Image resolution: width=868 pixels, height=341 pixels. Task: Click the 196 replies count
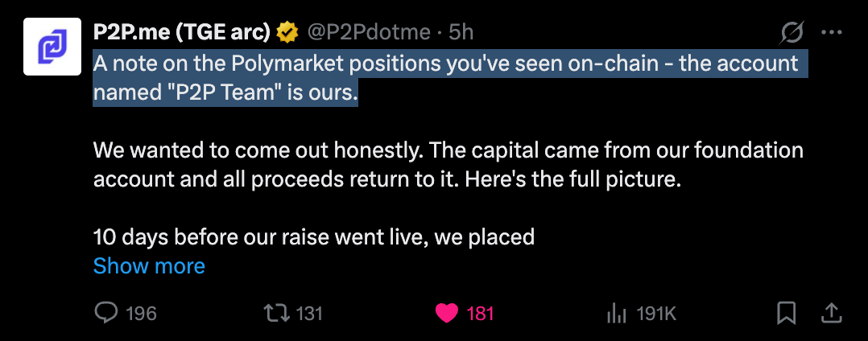142,313
